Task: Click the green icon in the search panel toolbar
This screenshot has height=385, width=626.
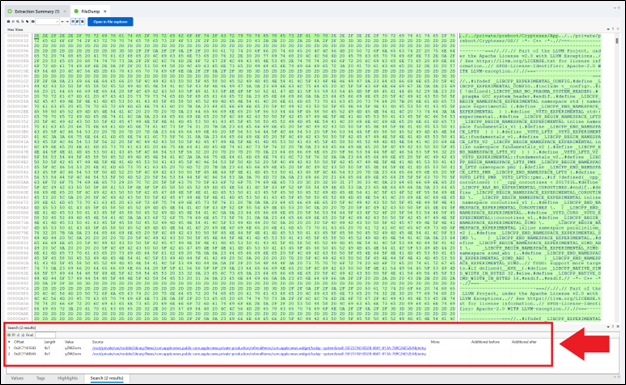Action: pos(9,335)
